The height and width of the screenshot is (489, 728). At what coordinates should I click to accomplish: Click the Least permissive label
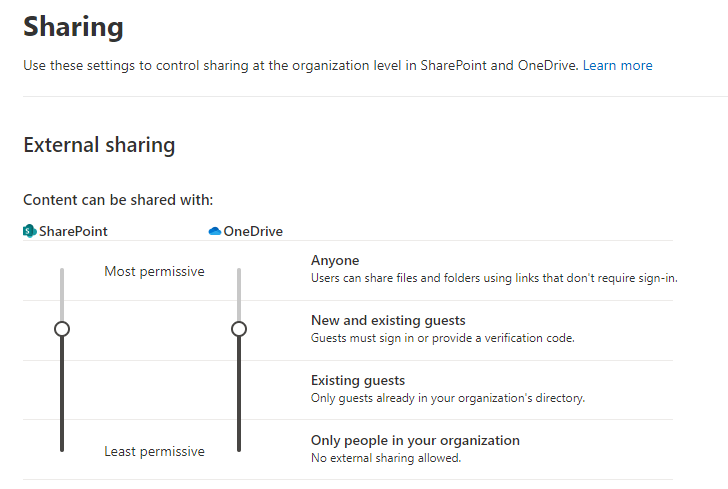[x=154, y=451]
